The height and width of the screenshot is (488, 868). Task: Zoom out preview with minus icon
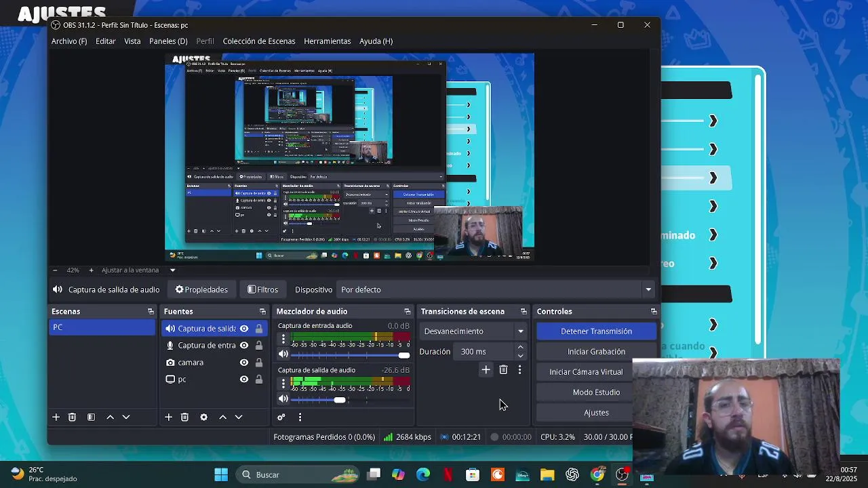pos(56,270)
